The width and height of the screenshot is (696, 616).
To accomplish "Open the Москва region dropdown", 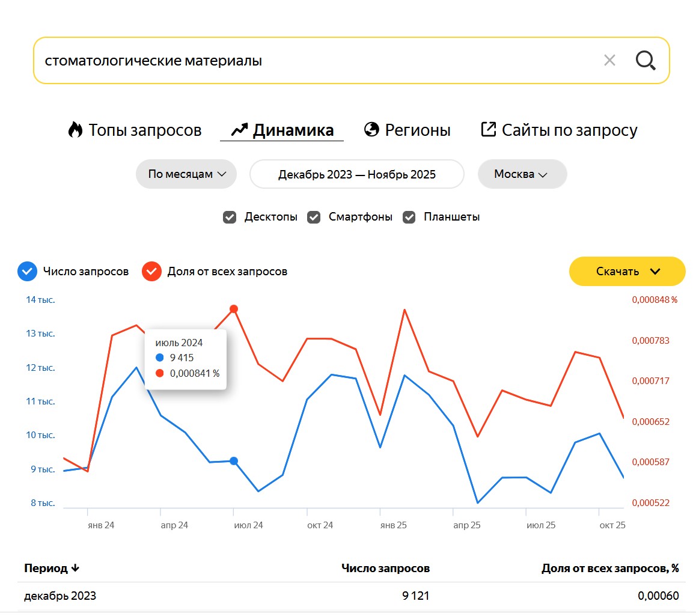I will coord(522,174).
